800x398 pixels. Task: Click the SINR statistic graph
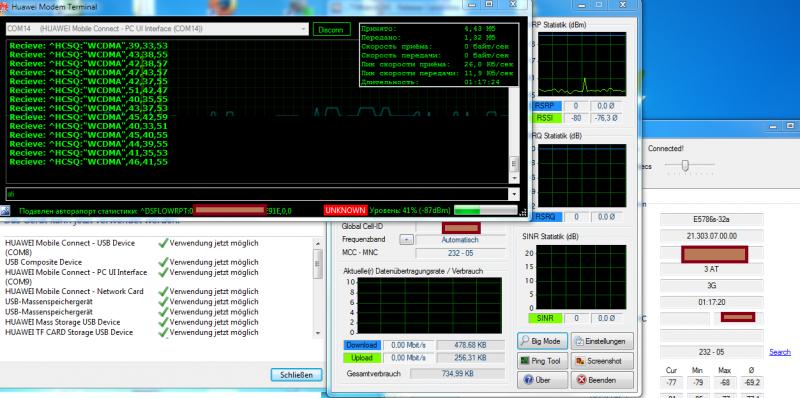point(581,277)
